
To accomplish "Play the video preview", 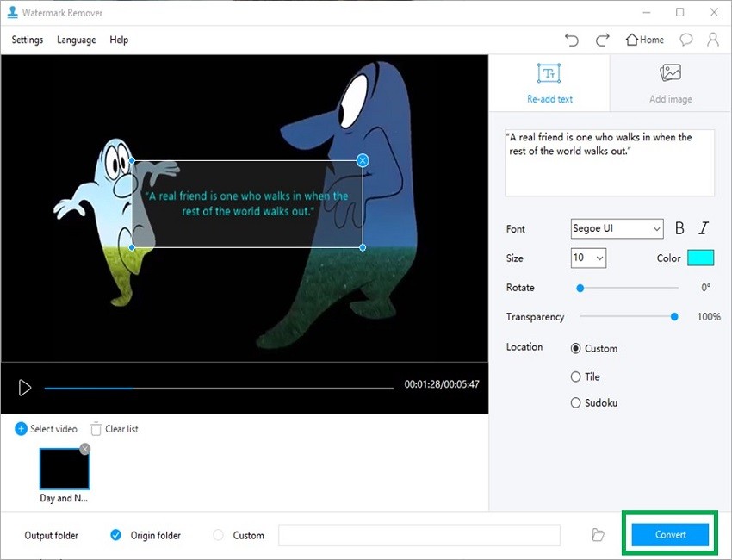I will click(x=24, y=388).
